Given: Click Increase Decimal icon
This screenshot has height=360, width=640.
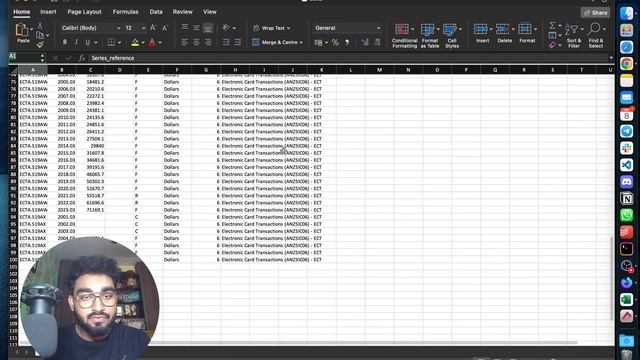Looking at the screenshot, I should click(365, 42).
